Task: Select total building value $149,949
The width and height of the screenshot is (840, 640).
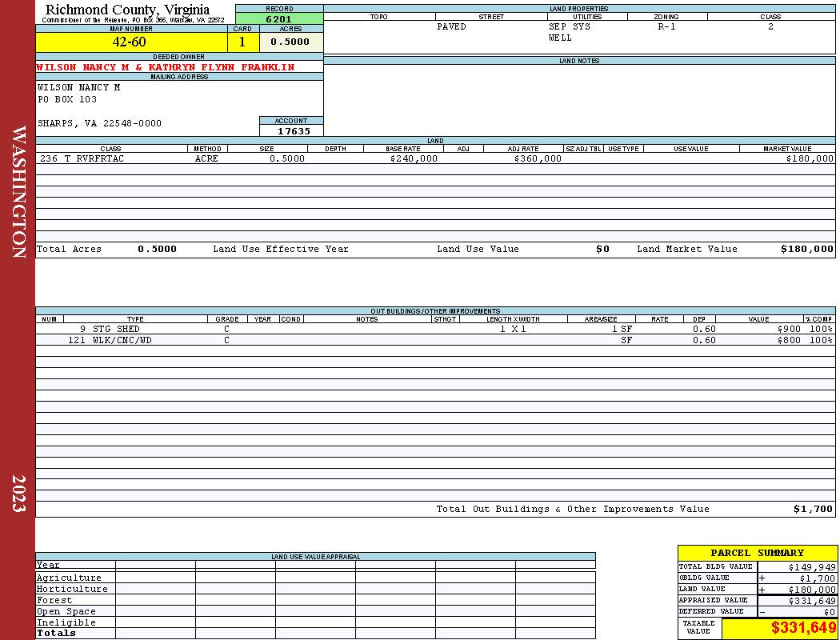Action: [x=812, y=567]
